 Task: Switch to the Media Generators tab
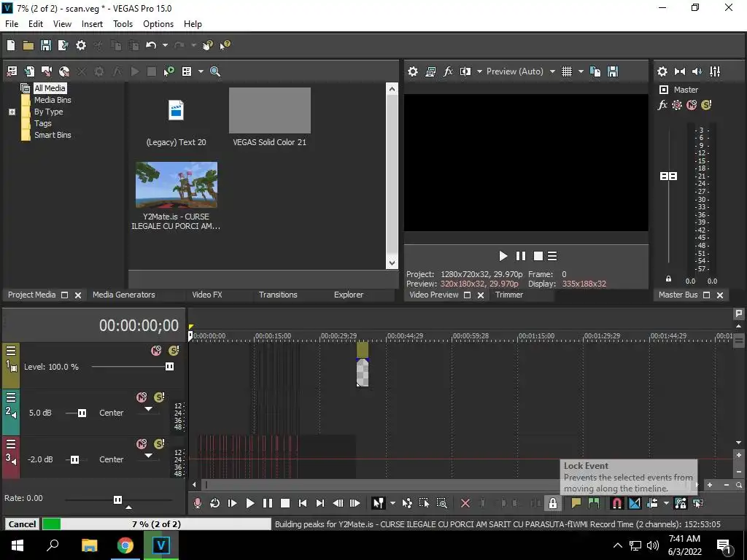(x=124, y=295)
